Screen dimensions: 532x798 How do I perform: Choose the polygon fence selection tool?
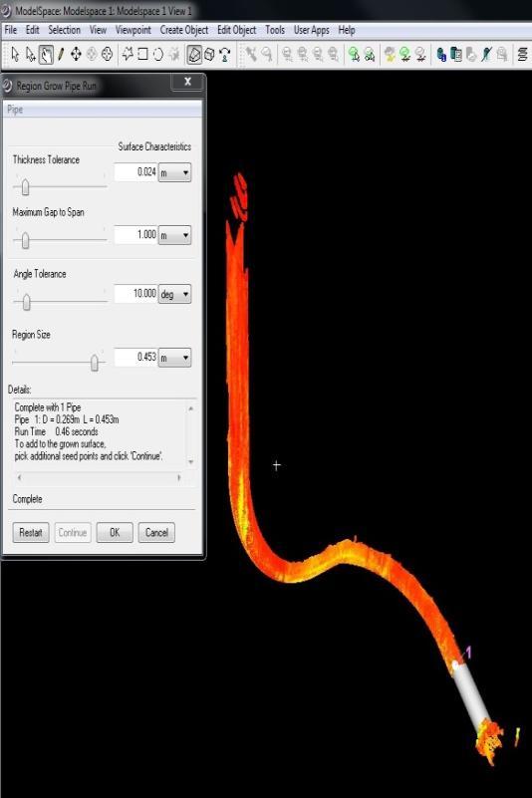pos(128,54)
